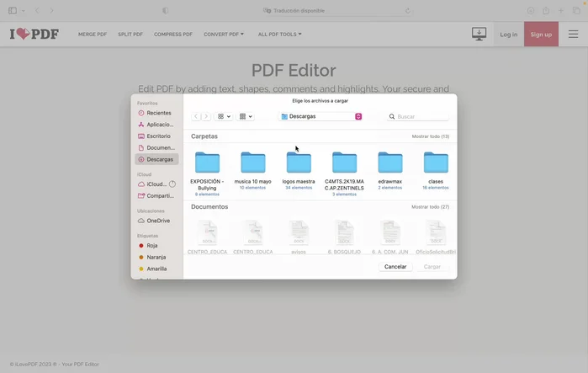The width and height of the screenshot is (588, 373).
Task: Open Aplicaciones in sidebar
Action: pyautogui.click(x=156, y=125)
